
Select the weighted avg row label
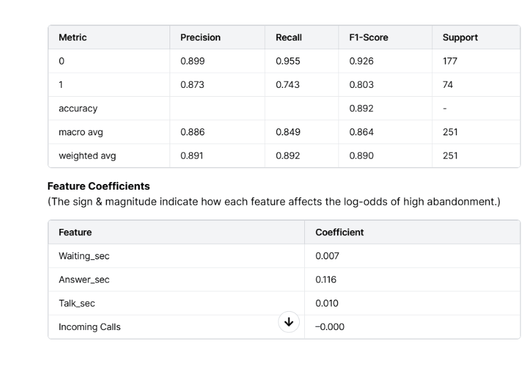[87, 156]
